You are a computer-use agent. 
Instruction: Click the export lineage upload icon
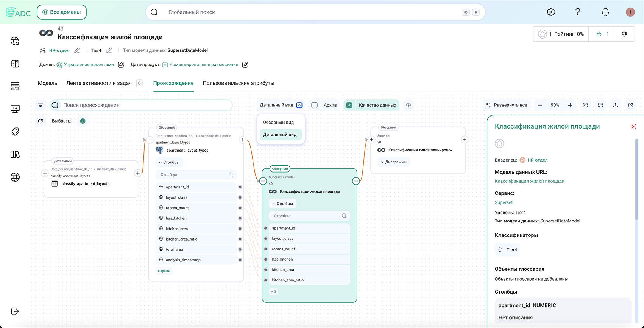[616, 105]
